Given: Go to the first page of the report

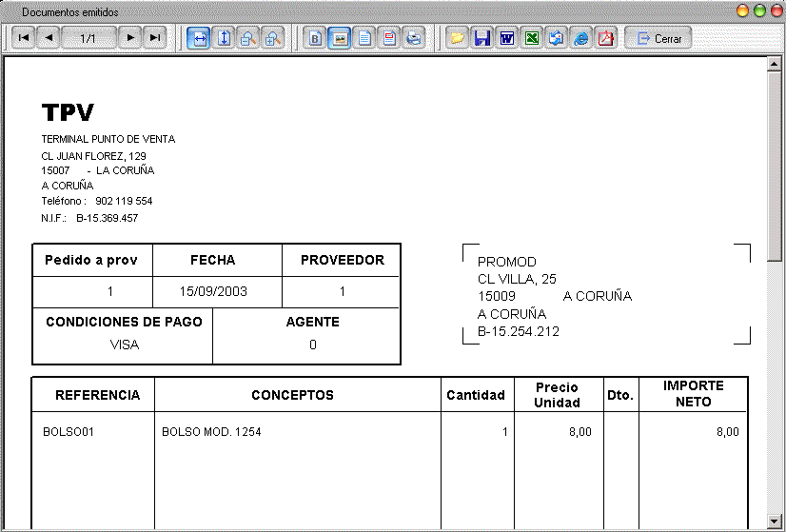Looking at the screenshot, I should [x=23, y=38].
